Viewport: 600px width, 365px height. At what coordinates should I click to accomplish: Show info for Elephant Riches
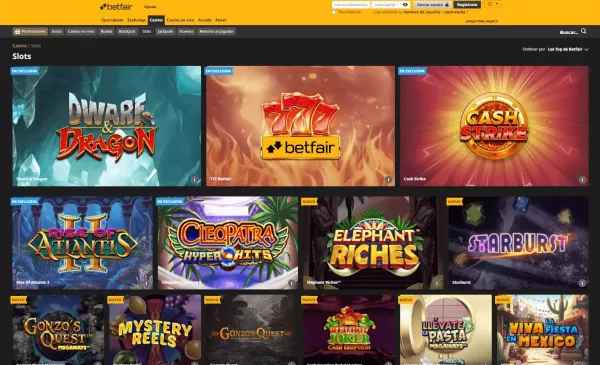437,283
